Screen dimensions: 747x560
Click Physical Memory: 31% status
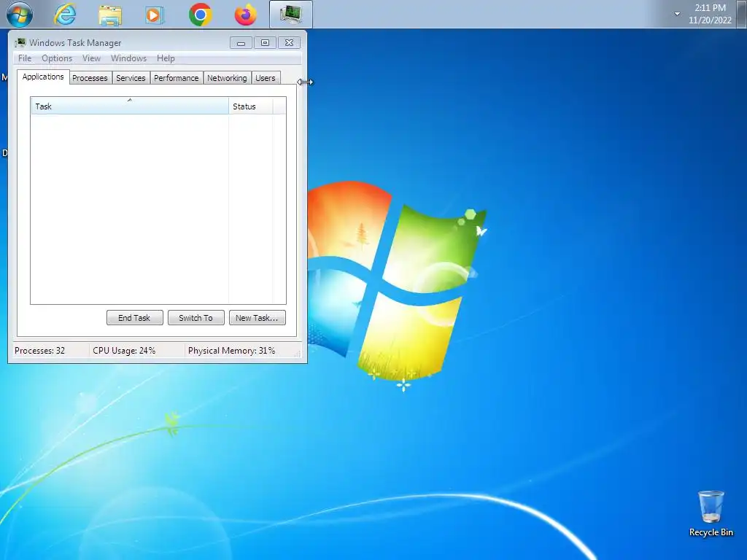(x=231, y=351)
